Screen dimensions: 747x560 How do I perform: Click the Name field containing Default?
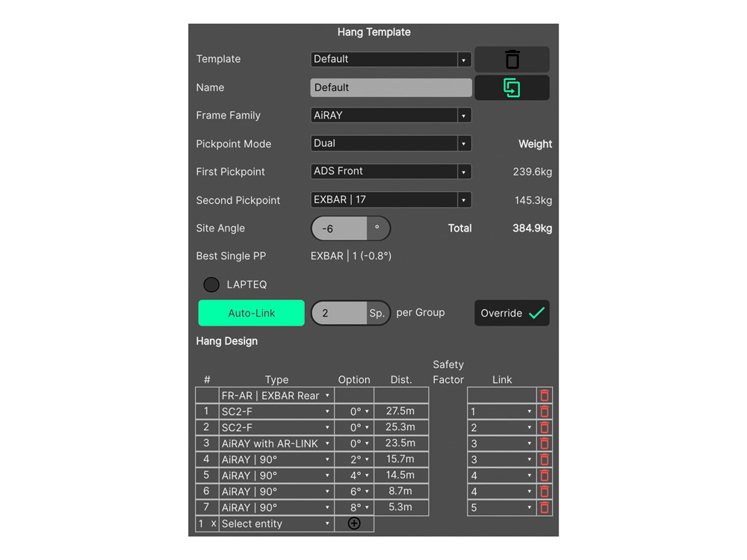click(x=391, y=87)
